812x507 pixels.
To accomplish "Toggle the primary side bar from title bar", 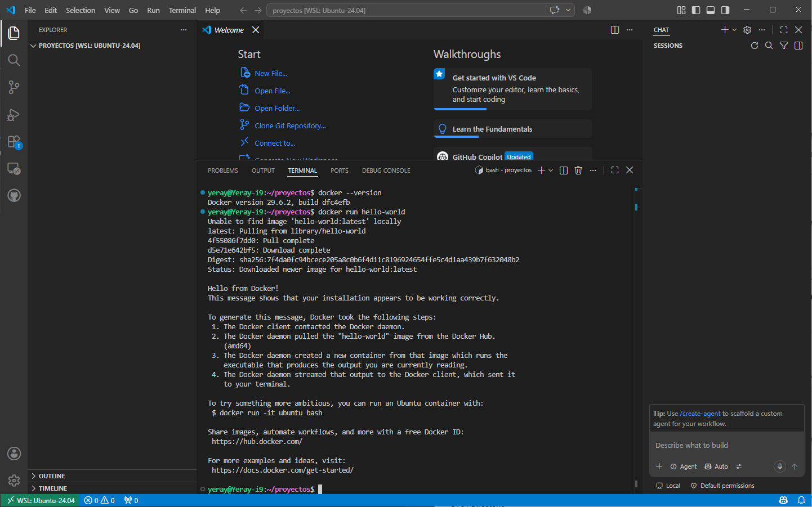I will pos(696,10).
